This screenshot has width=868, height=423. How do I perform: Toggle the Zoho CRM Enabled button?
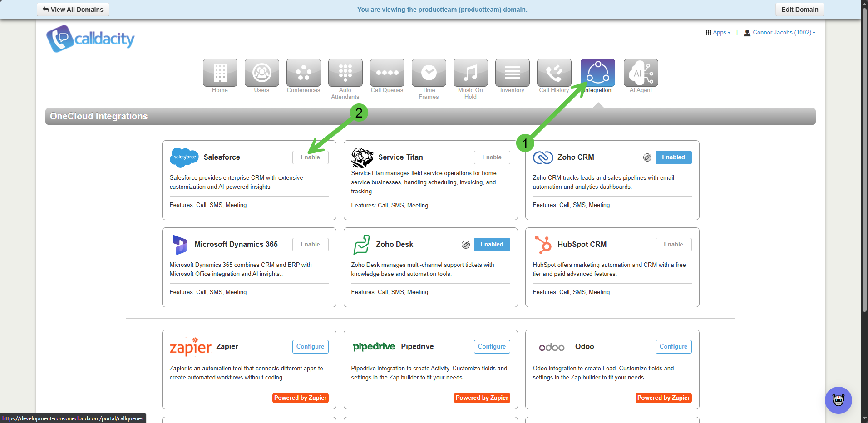[x=673, y=157]
